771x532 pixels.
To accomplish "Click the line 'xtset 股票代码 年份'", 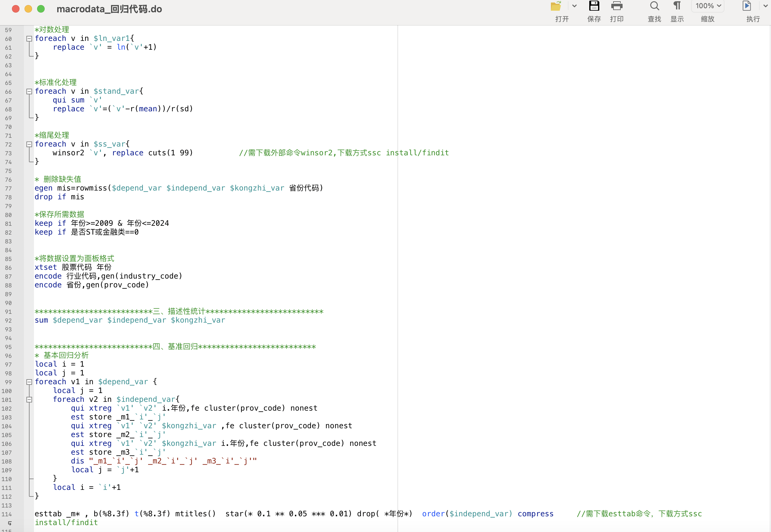I will 73,267.
